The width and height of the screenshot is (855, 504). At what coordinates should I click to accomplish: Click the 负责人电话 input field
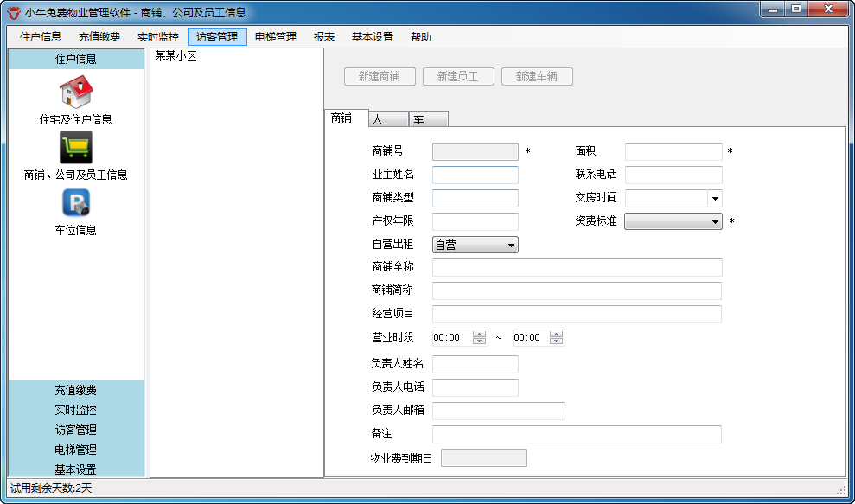tap(475, 387)
